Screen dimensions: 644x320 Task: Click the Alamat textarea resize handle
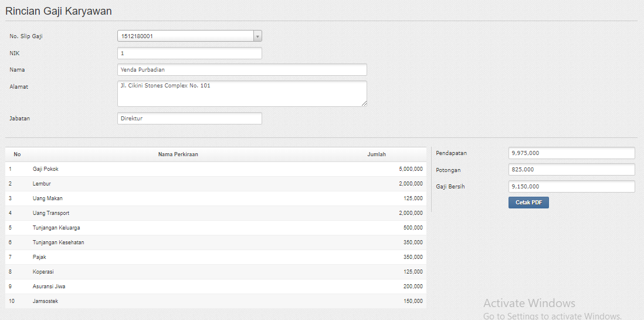coord(364,104)
